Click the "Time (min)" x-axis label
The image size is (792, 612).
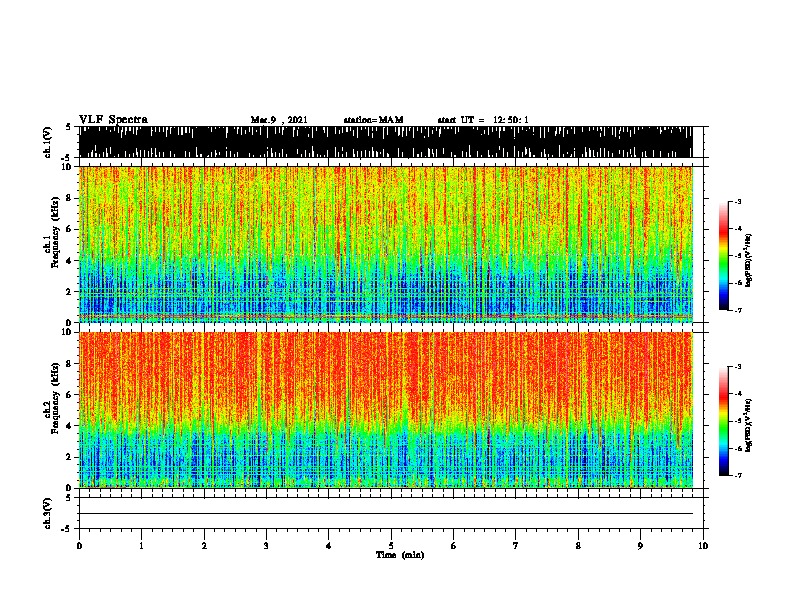pyautogui.click(x=400, y=555)
